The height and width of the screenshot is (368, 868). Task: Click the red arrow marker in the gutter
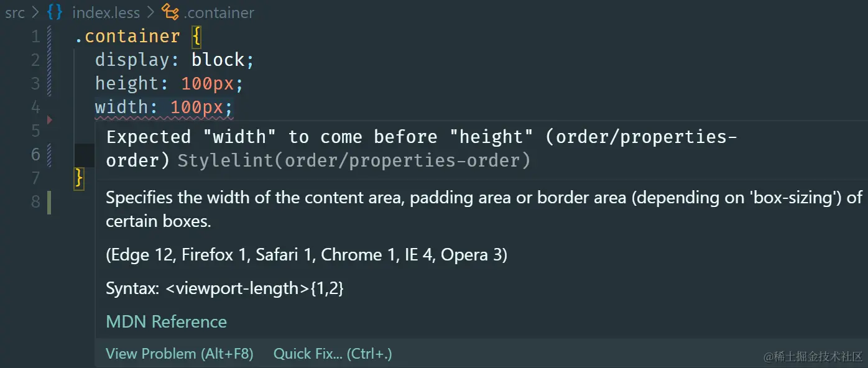[50, 119]
